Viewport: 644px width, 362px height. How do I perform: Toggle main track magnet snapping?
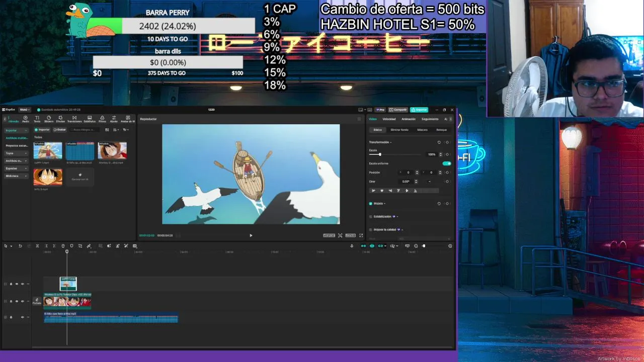364,246
